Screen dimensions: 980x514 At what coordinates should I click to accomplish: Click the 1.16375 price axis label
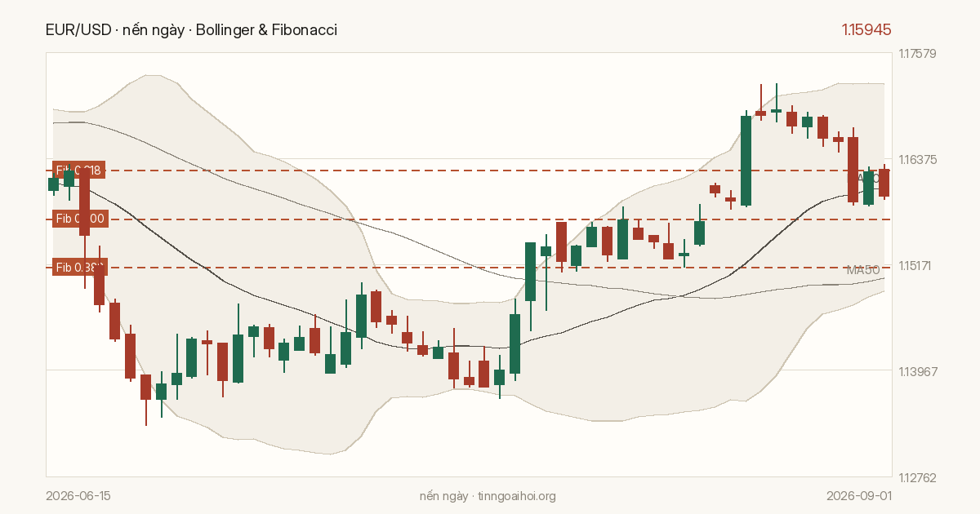[917, 160]
